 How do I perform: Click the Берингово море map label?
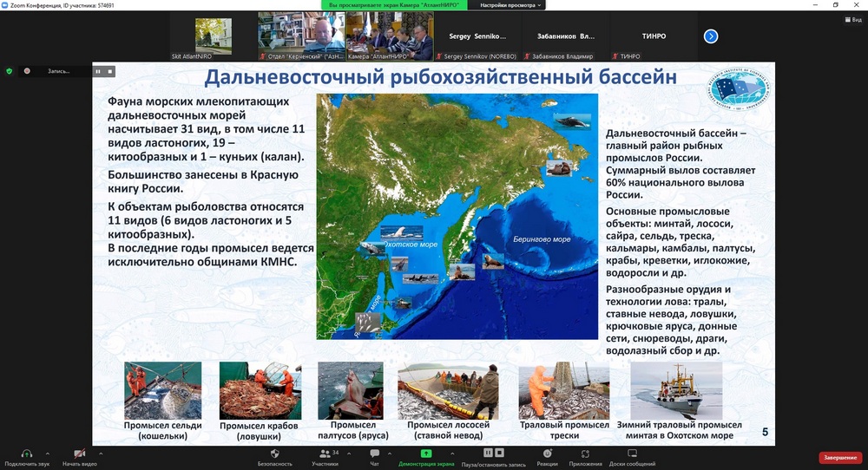point(542,239)
